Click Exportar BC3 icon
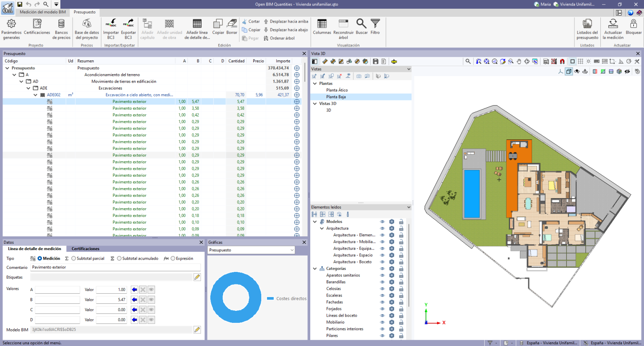Screen dimensions: 644x346 pyautogui.click(x=128, y=23)
